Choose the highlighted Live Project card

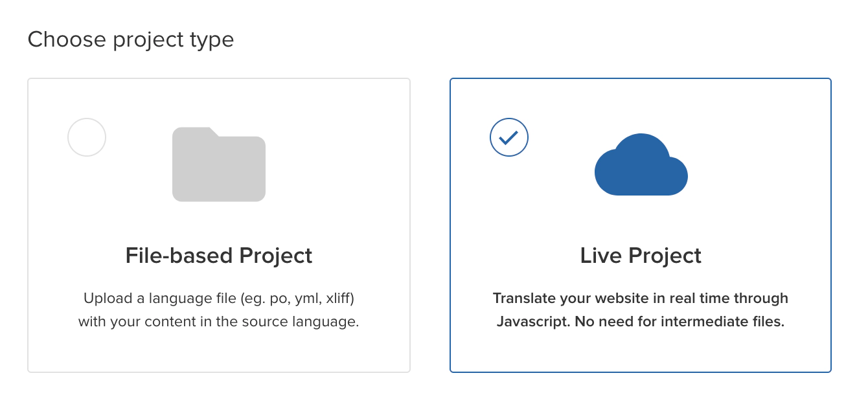pyautogui.click(x=641, y=350)
